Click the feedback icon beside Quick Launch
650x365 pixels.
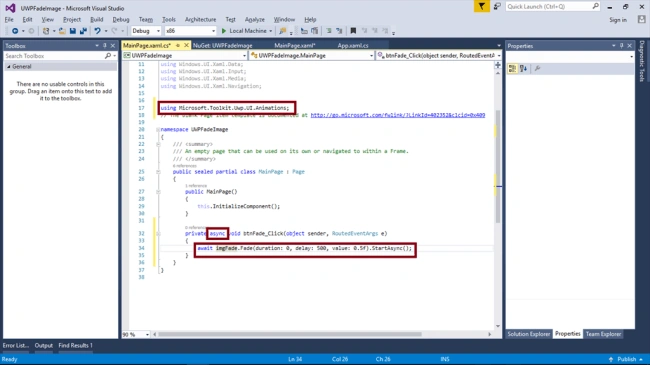pyautogui.click(x=497, y=7)
